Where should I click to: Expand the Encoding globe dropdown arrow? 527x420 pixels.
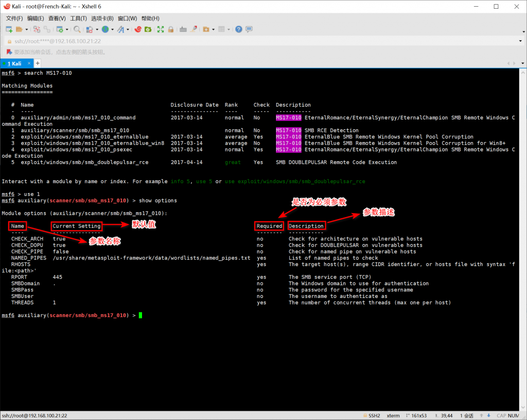(112, 29)
